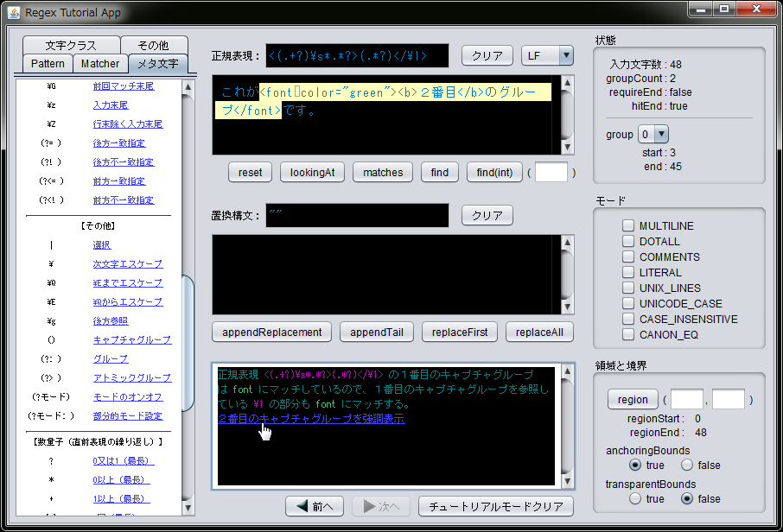Open the アトミックグループ link
This screenshot has width=783, height=532.
point(132,377)
